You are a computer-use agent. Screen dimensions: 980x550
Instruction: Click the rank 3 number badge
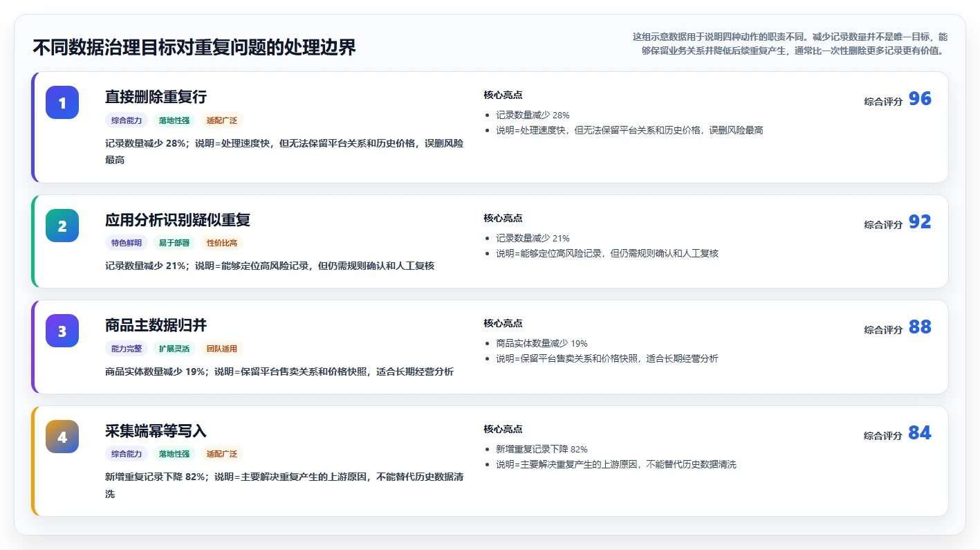[62, 331]
